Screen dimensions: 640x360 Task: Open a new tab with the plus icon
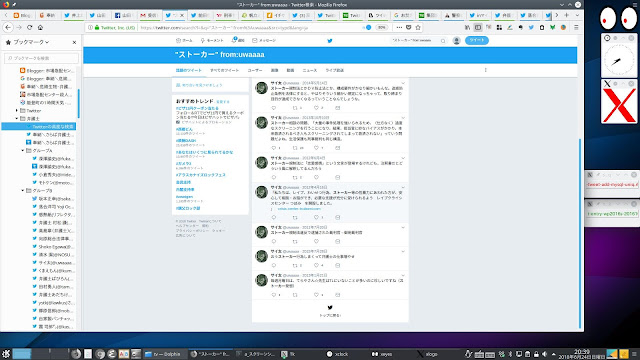(x=567, y=15)
